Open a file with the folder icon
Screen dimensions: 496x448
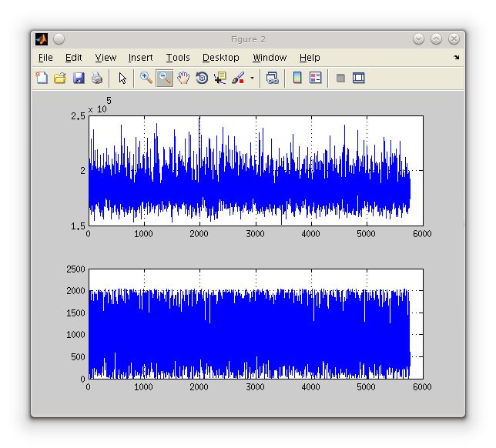60,78
